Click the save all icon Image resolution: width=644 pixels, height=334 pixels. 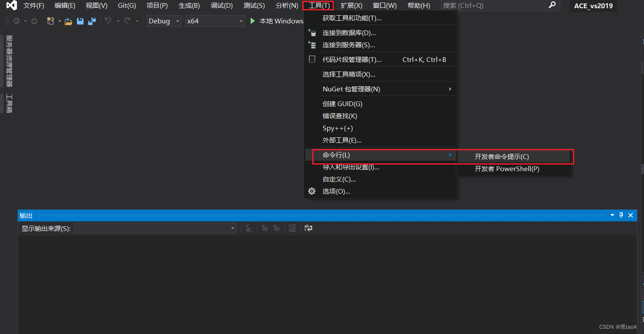[92, 21]
